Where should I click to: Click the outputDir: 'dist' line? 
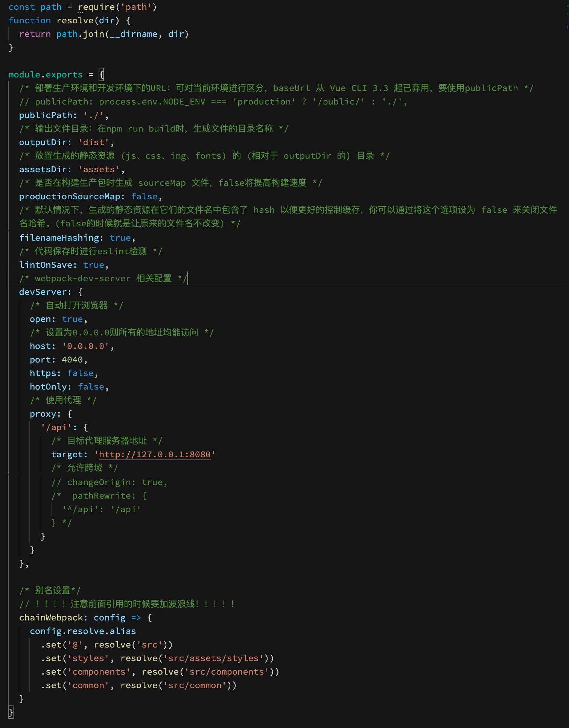point(67,142)
